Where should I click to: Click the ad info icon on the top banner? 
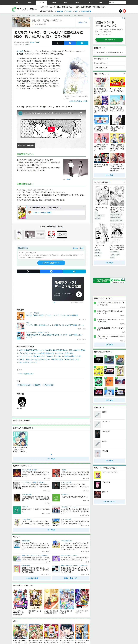tap(89, 18)
